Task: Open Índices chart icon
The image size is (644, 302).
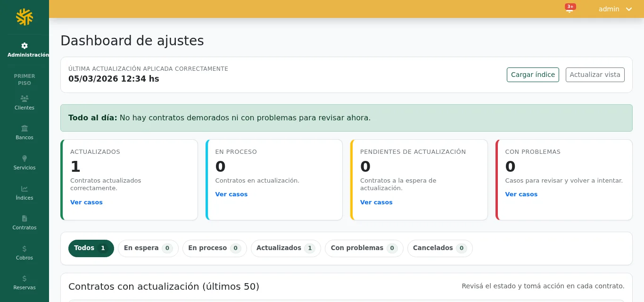Action: [25, 189]
